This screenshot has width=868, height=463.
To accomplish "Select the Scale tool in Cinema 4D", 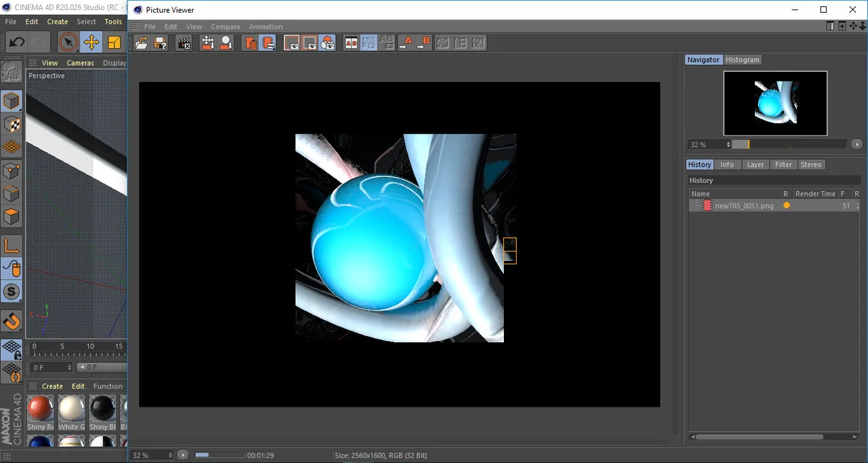I will pyautogui.click(x=114, y=43).
